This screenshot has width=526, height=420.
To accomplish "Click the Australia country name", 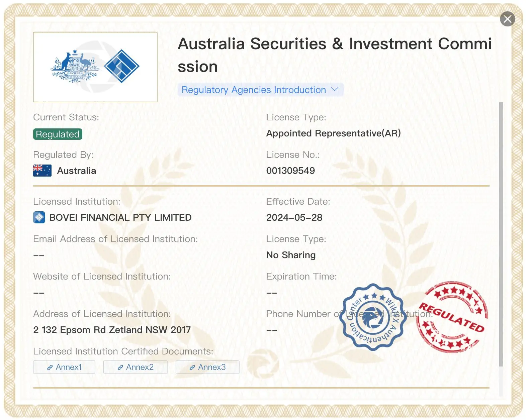I will tap(77, 171).
